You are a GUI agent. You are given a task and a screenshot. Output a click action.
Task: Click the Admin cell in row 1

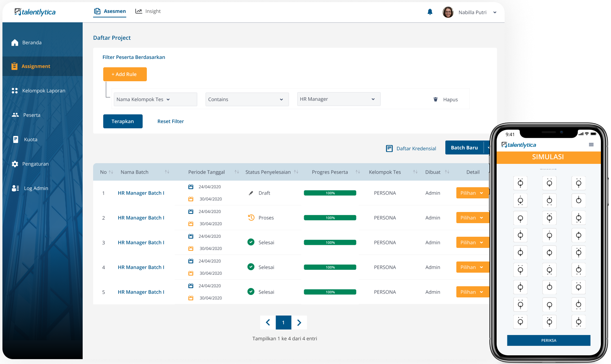433,193
